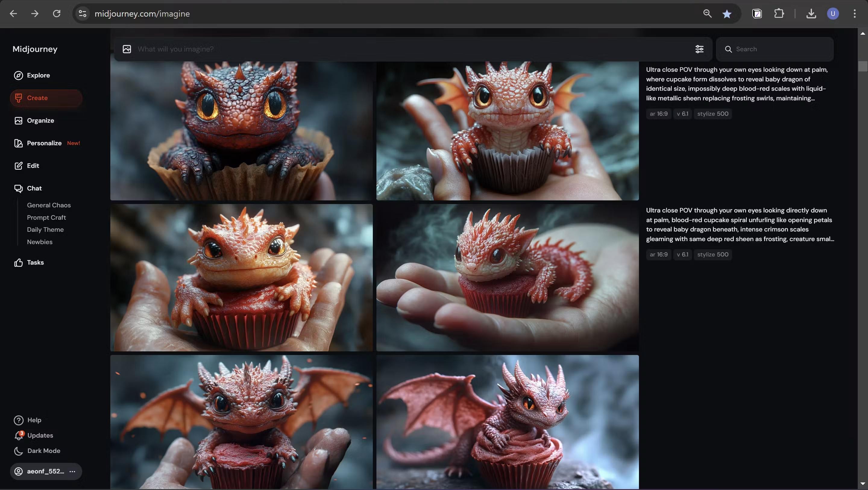Click the stylize 500 parameter tag
The height and width of the screenshot is (490, 868).
click(x=712, y=114)
